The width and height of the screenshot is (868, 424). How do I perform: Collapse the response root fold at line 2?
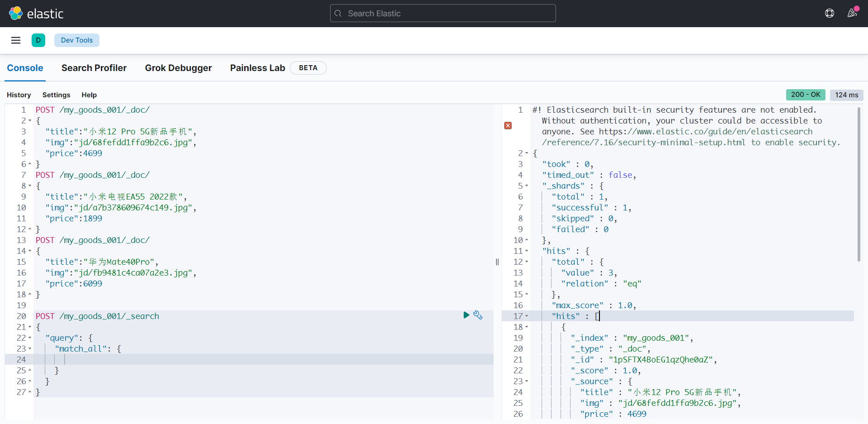tap(527, 153)
